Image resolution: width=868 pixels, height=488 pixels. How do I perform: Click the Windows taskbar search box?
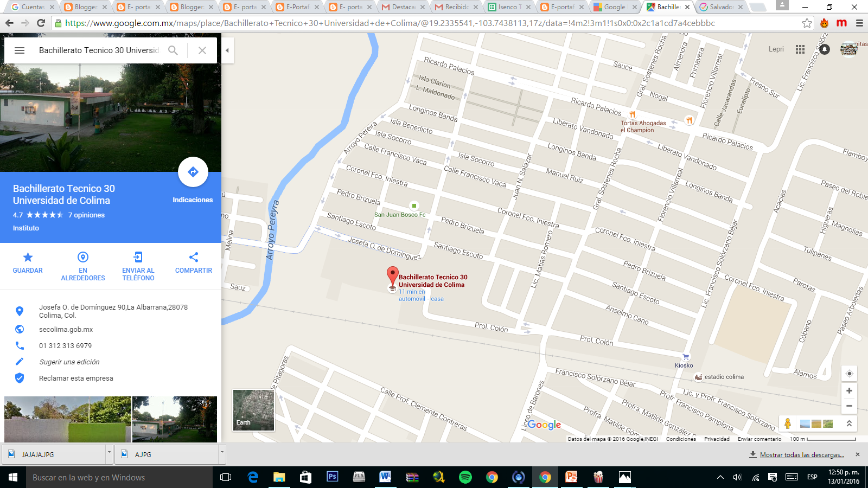[x=119, y=477]
